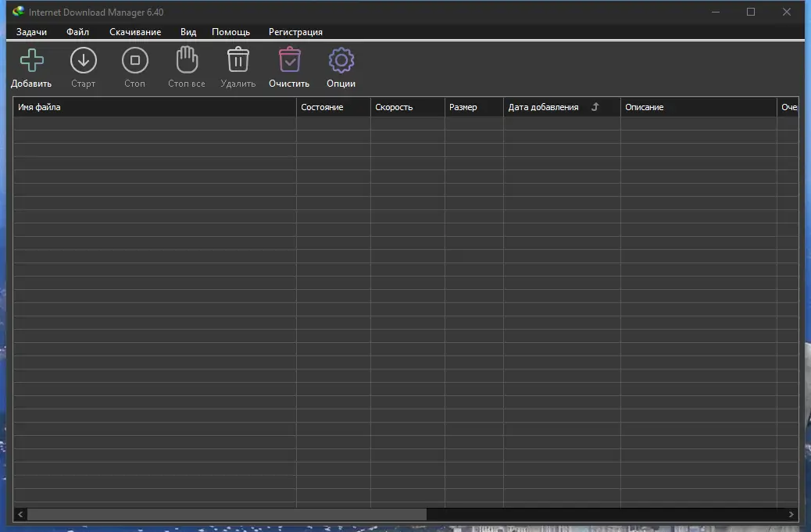
Task: Open the Помощь menu
Action: coord(230,32)
